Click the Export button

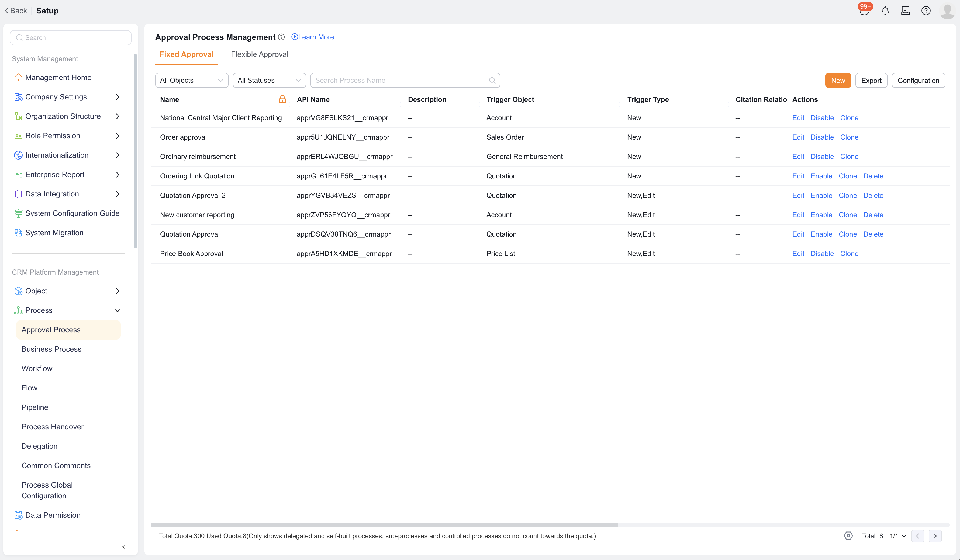tap(871, 80)
